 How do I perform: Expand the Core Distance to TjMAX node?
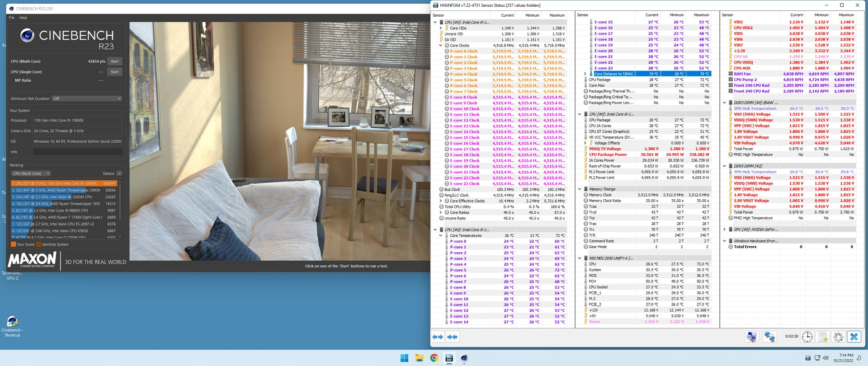(585, 74)
